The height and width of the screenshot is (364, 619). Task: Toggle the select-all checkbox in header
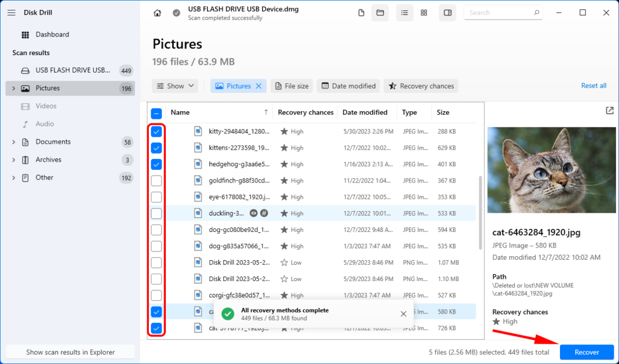pos(156,113)
